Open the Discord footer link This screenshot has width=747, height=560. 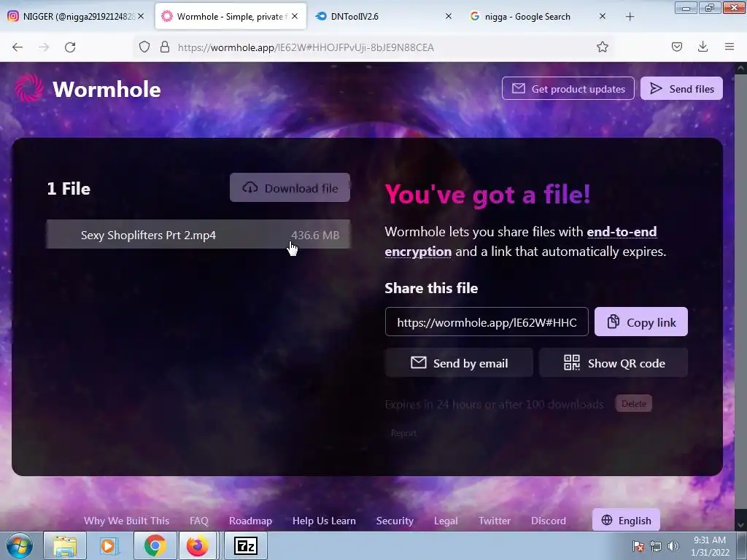click(x=549, y=521)
